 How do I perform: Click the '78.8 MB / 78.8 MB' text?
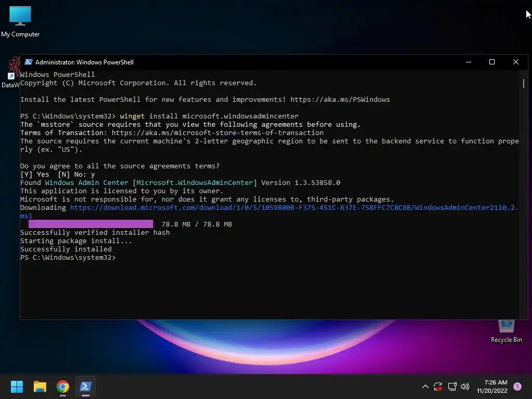pos(197,224)
